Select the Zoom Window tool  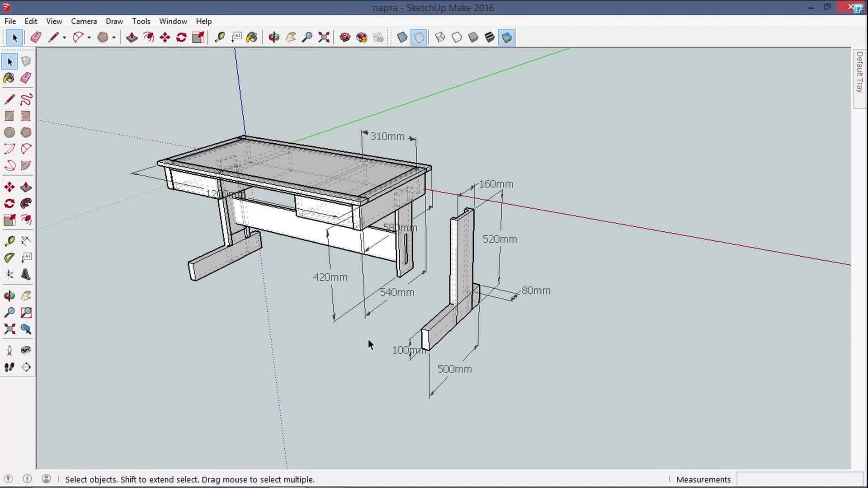pyautogui.click(x=26, y=313)
